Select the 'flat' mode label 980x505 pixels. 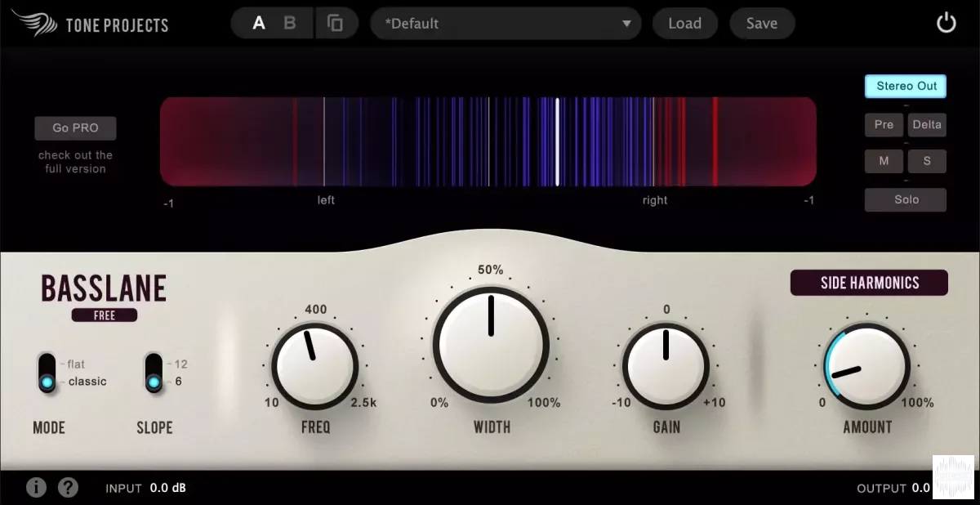click(x=76, y=364)
